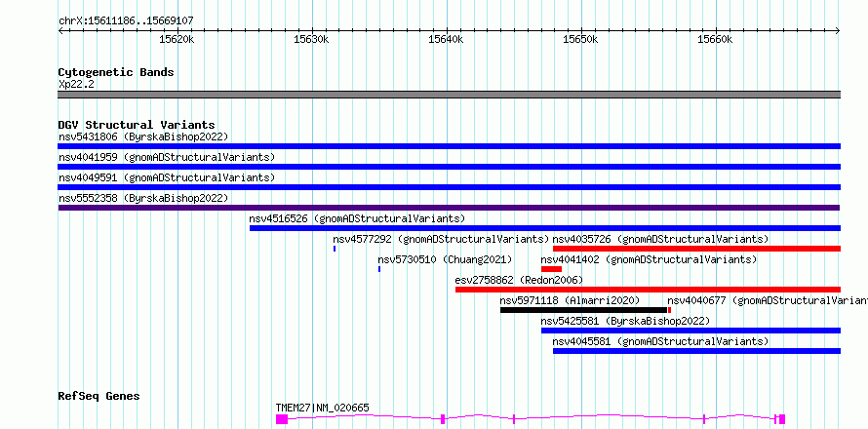This screenshot has width=868, height=429.
Task: Click TMEM27's large first exon block
Action: (x=282, y=419)
